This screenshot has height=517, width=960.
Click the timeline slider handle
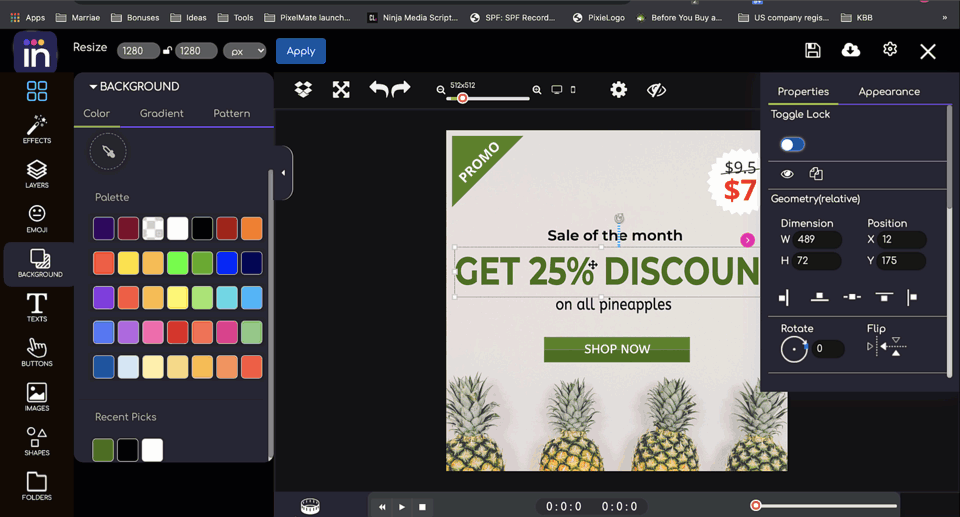756,505
